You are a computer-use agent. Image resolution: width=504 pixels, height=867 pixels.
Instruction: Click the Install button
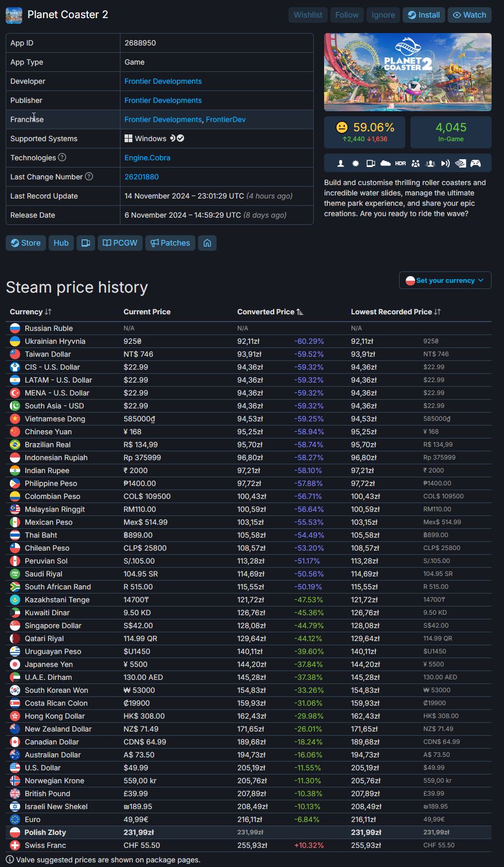[424, 15]
